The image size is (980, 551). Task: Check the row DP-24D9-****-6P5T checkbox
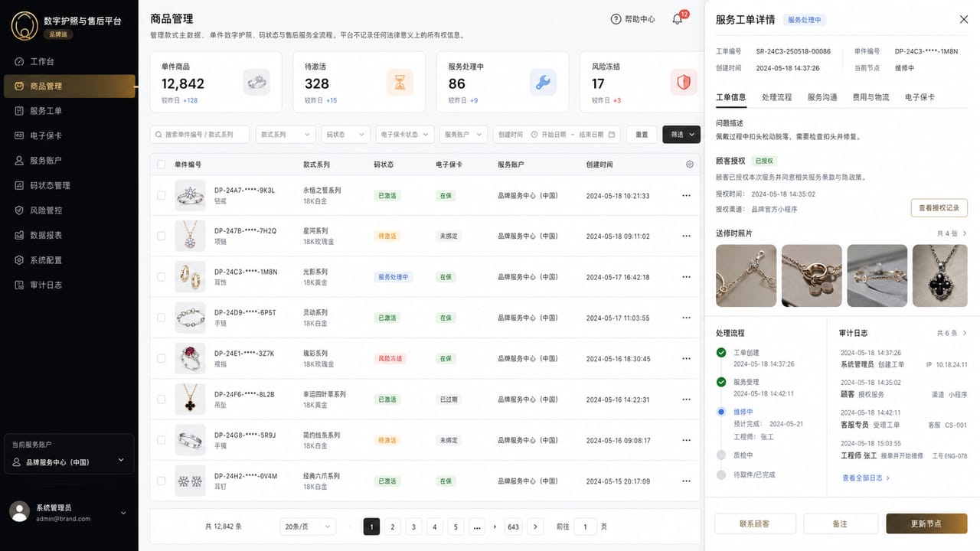tap(161, 318)
